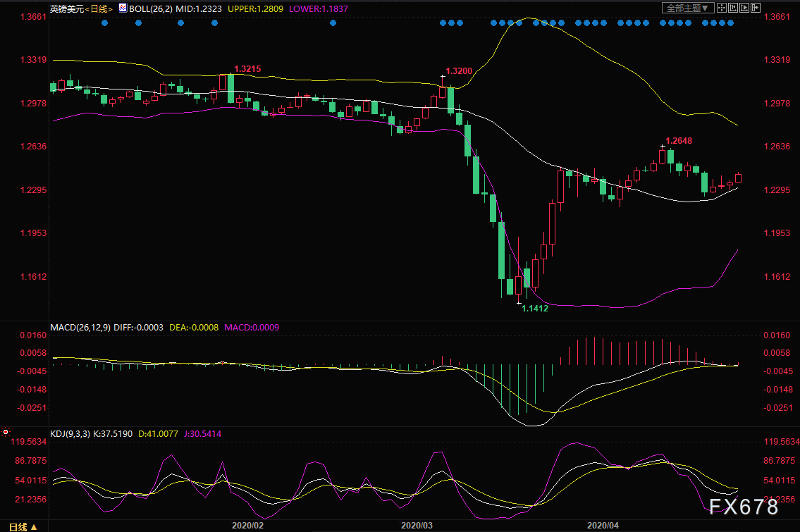Click the MACD:0.0009 value

[x=252, y=328]
